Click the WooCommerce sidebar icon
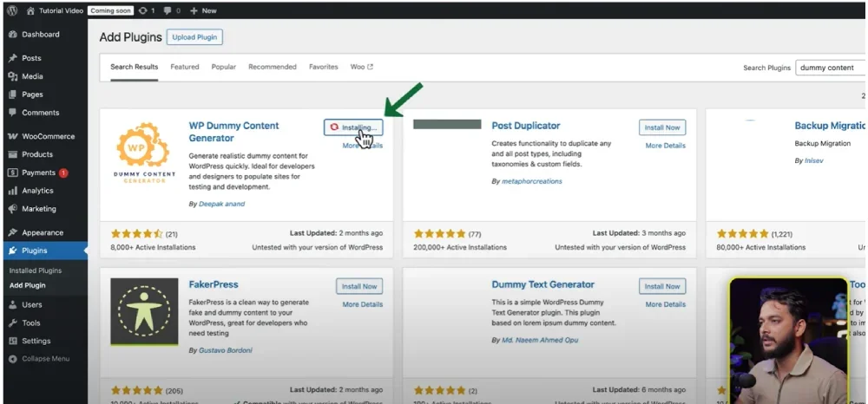This screenshot has width=868, height=404. (x=13, y=136)
